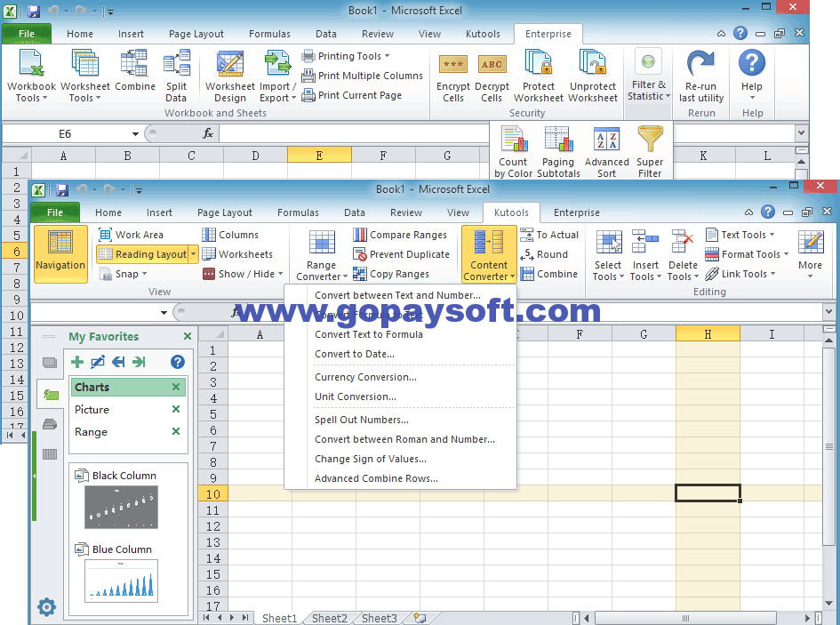Click Encrypt Cells icon
Screen dimensions: 840x625
(x=453, y=77)
